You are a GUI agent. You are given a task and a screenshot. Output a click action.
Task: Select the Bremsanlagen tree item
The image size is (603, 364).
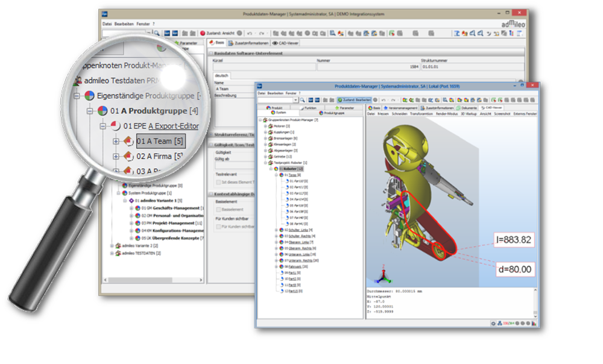tap(285, 139)
